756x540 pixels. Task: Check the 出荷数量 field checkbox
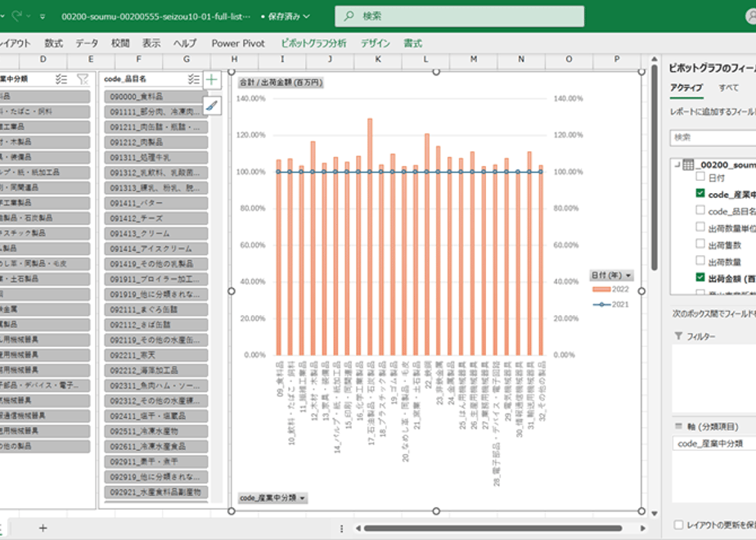pos(700,261)
